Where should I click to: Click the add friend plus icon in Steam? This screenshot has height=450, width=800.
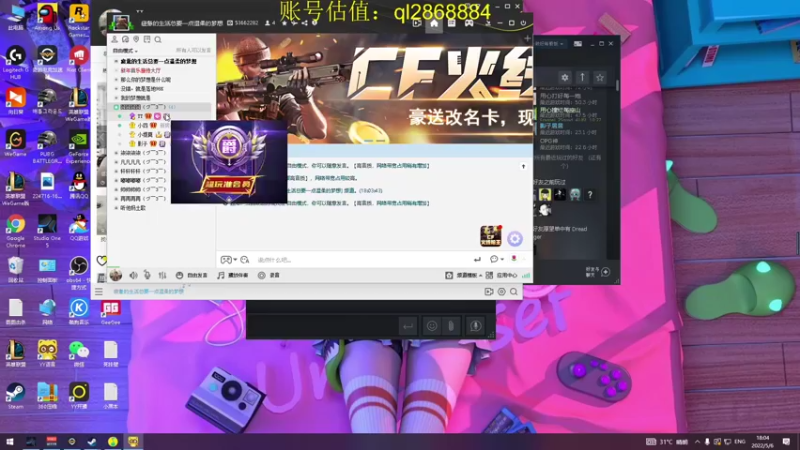pos(606,272)
